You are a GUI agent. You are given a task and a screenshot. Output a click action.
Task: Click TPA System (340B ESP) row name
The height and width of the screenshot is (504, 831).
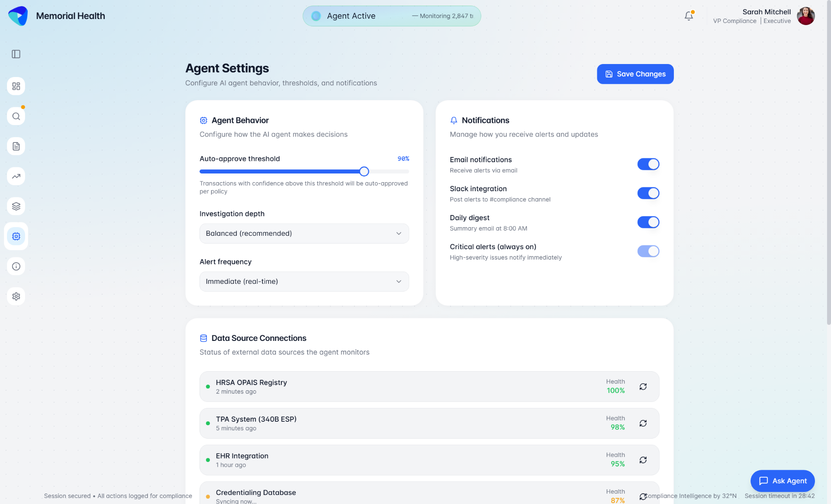coord(256,419)
